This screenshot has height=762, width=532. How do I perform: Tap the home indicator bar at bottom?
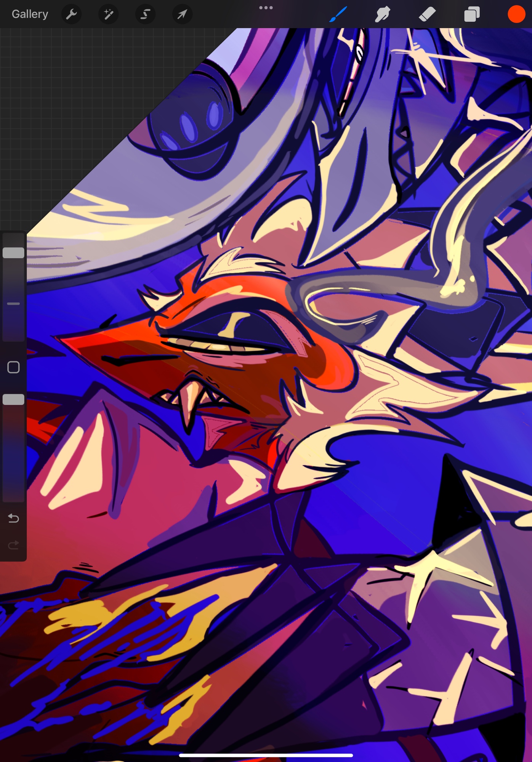266,755
